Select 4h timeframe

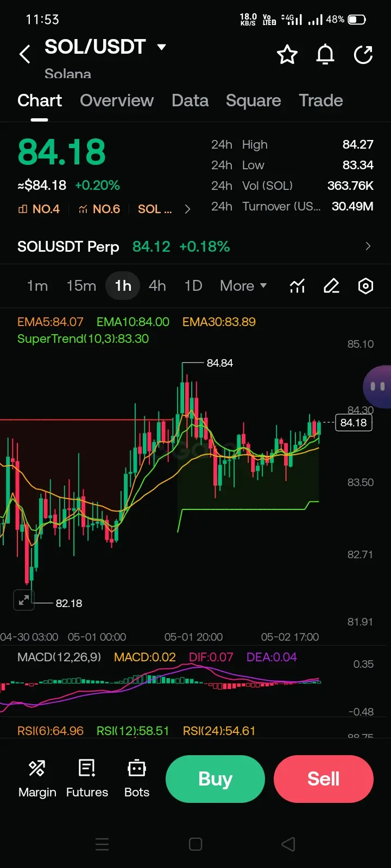[x=157, y=286]
